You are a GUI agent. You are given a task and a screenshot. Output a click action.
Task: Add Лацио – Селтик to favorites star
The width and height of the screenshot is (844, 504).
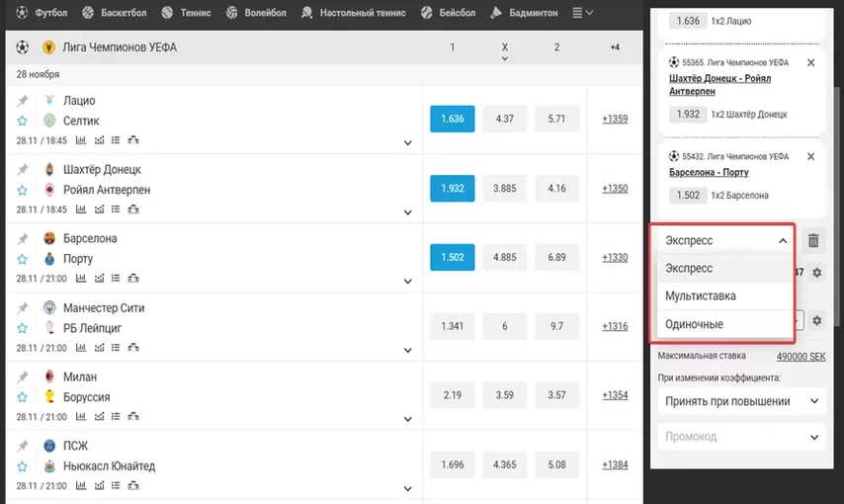(22, 121)
